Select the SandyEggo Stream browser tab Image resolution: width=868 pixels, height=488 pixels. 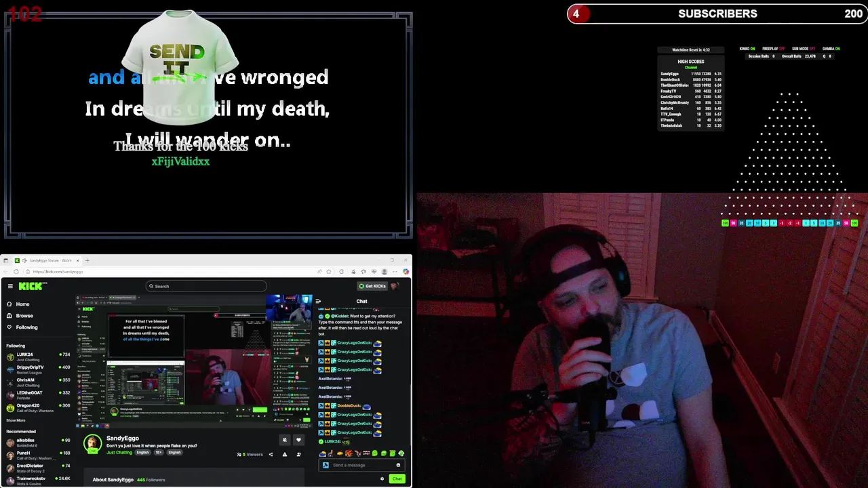47,260
